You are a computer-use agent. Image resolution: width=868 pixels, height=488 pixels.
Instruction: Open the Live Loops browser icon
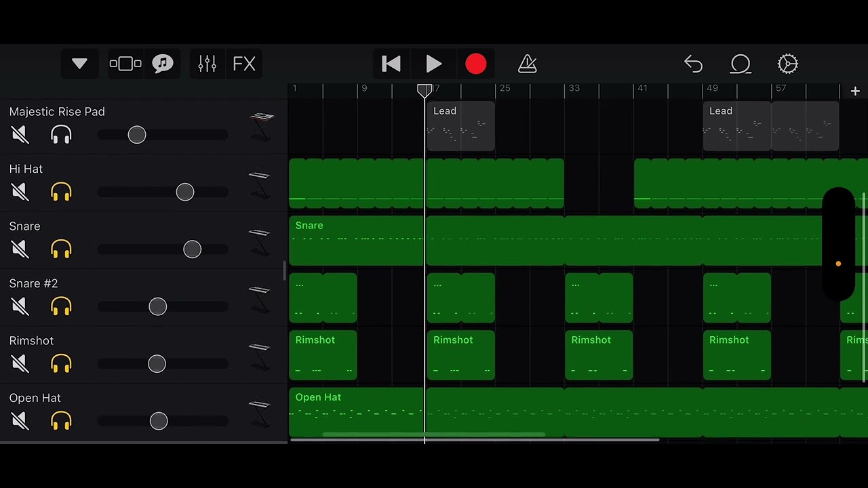click(163, 64)
